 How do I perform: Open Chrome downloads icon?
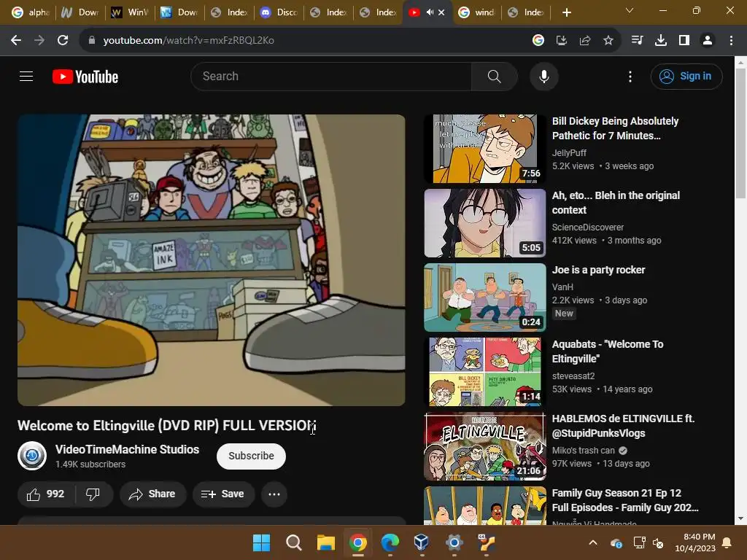point(661,41)
